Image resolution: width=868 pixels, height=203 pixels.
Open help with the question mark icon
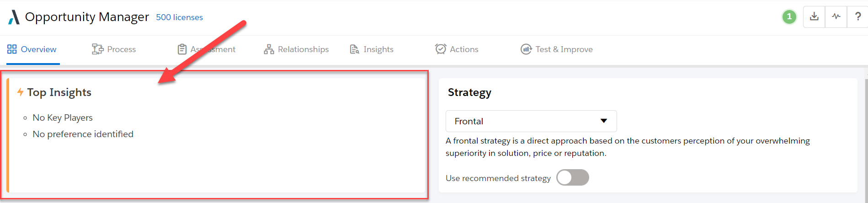(x=857, y=17)
